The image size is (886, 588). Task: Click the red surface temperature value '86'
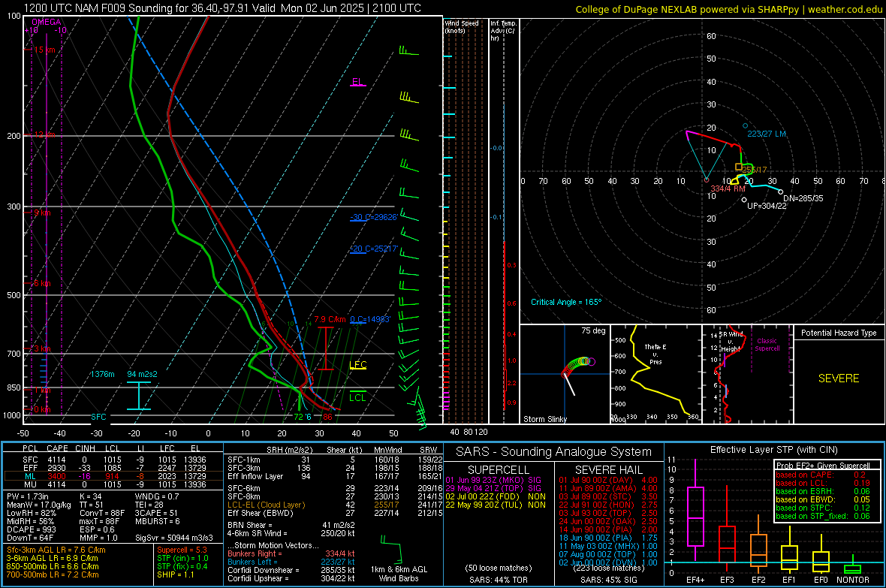tap(327, 418)
